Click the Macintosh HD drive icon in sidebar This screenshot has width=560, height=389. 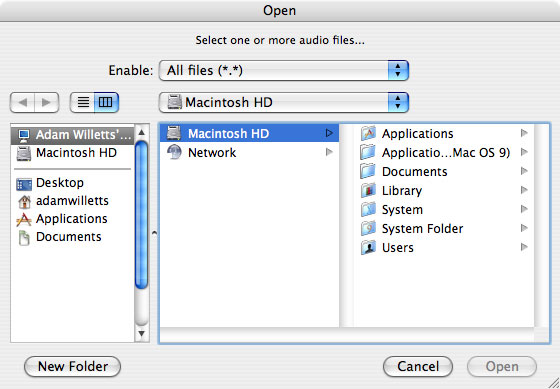(x=24, y=153)
